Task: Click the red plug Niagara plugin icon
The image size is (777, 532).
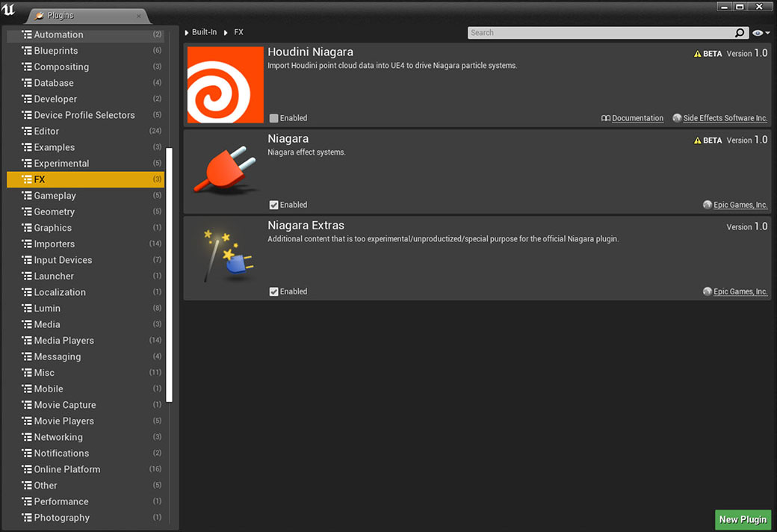Action: click(x=226, y=169)
